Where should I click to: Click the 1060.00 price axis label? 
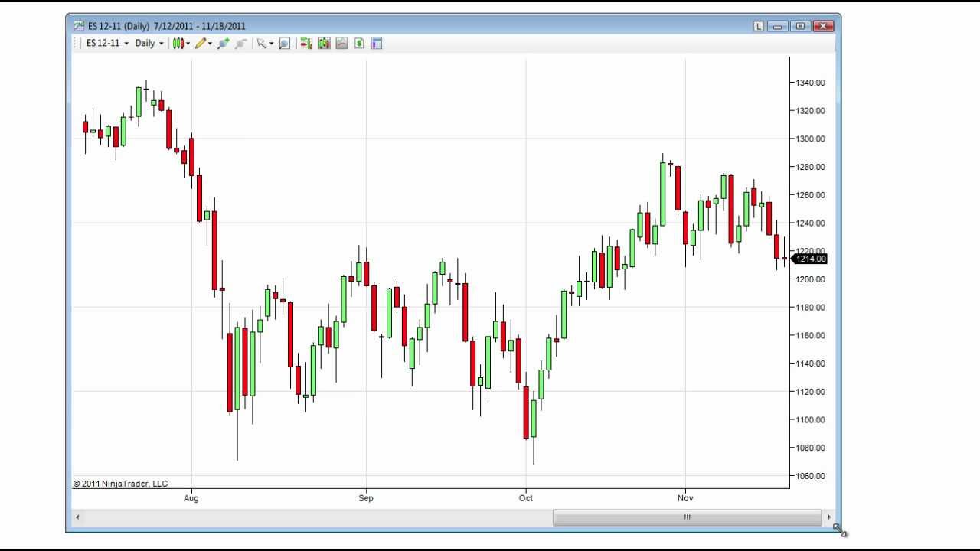click(x=810, y=476)
